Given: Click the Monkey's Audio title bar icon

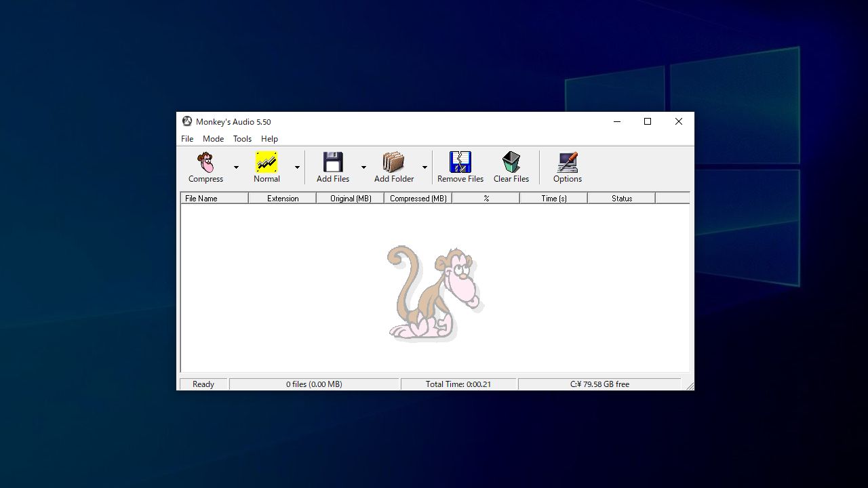Looking at the screenshot, I should tap(187, 121).
